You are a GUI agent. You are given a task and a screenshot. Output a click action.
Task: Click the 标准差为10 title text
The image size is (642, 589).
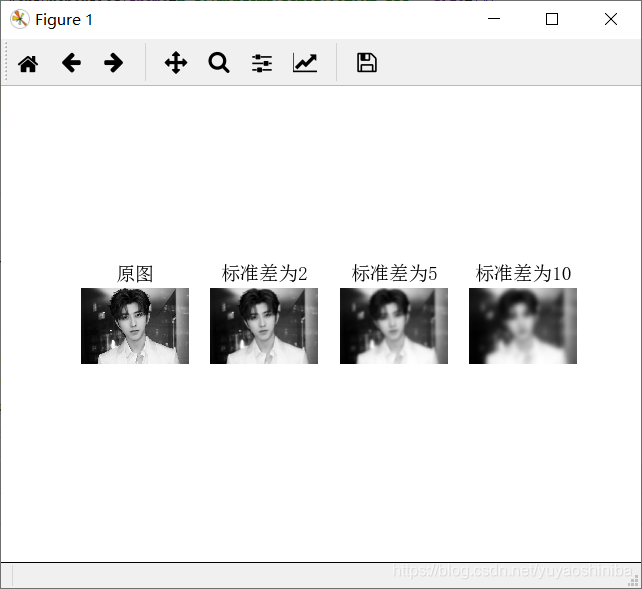point(523,273)
